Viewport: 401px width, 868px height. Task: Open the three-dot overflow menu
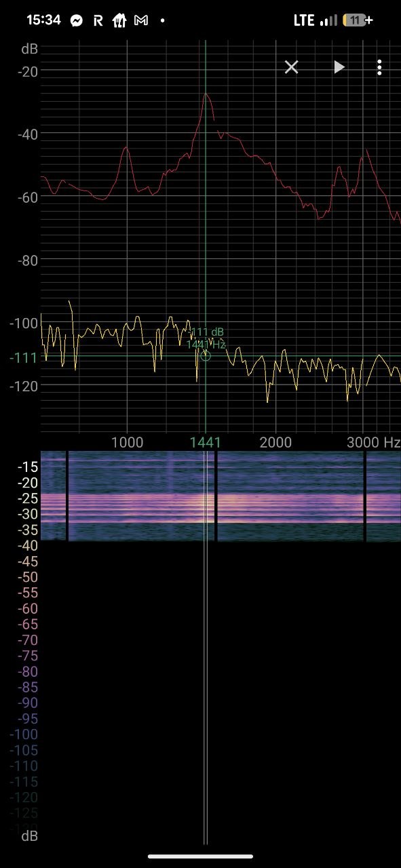[x=379, y=67]
